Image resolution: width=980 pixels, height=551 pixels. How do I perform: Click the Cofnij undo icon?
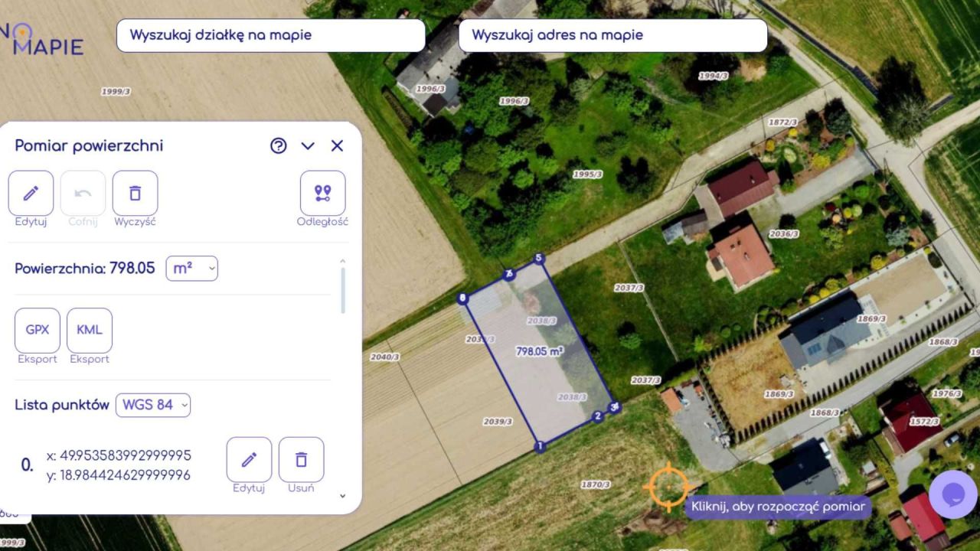[83, 193]
